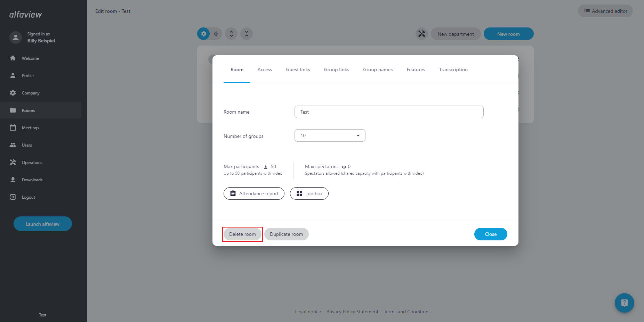Click the tools icon beside New department
This screenshot has height=322, width=644.
[421, 34]
